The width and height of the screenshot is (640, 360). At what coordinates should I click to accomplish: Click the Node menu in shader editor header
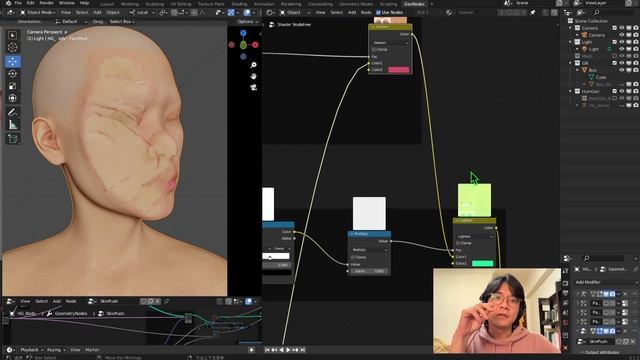[x=366, y=13]
